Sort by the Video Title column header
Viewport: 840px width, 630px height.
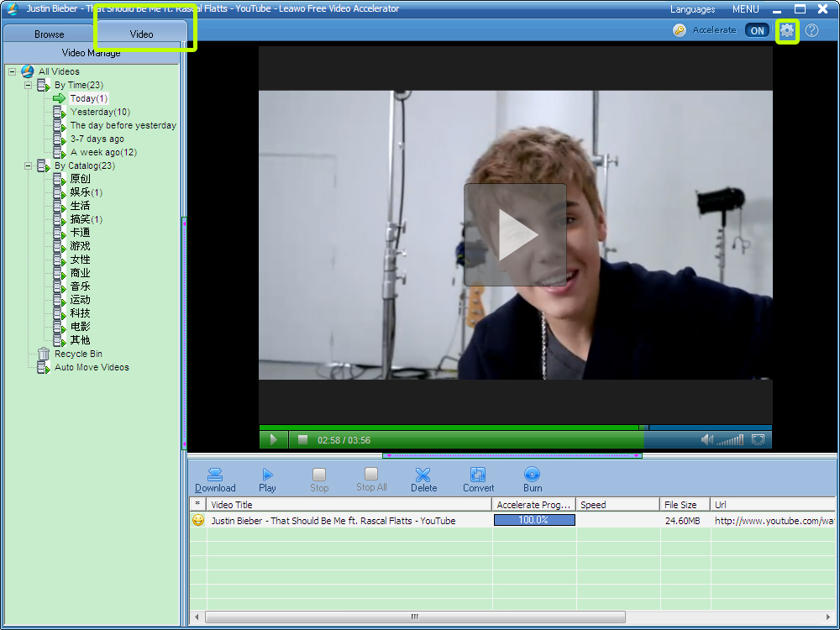(349, 505)
